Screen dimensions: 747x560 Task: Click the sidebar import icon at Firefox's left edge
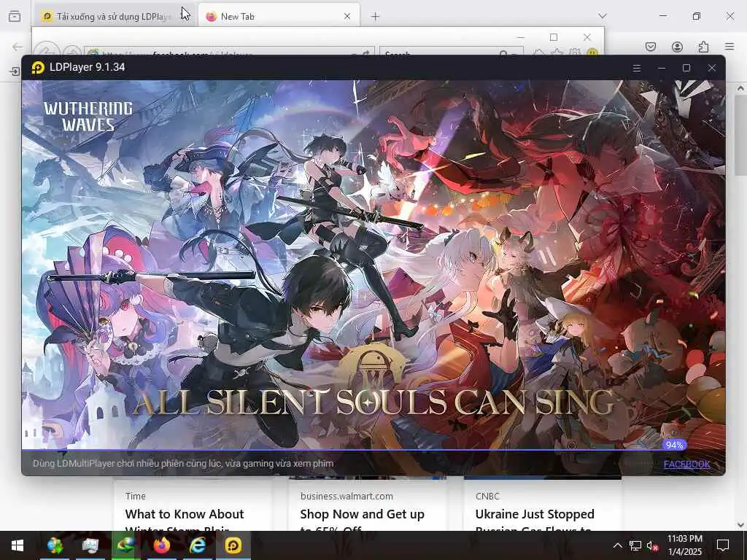[x=15, y=71]
